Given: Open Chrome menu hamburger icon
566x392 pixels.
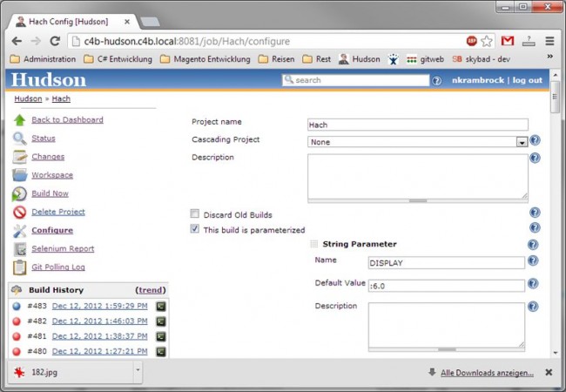Looking at the screenshot, I should click(x=549, y=41).
